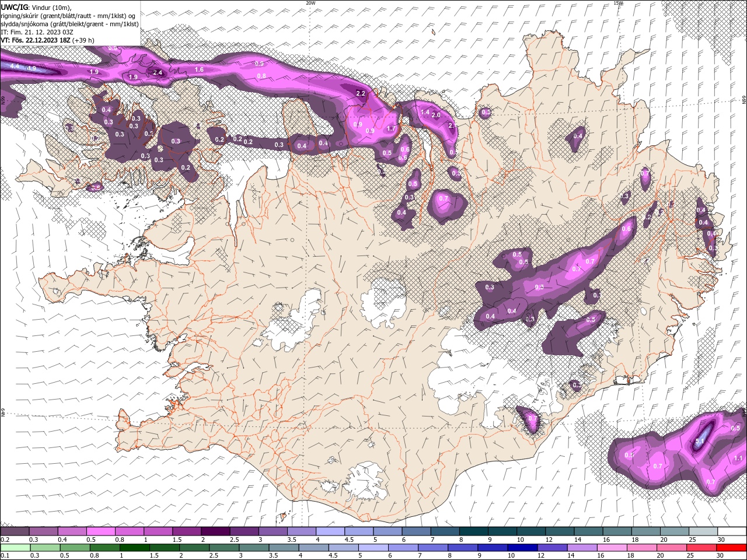The width and height of the screenshot is (747, 560).
Task: Click the '1.6' value in the northern band
Action: 199,69
